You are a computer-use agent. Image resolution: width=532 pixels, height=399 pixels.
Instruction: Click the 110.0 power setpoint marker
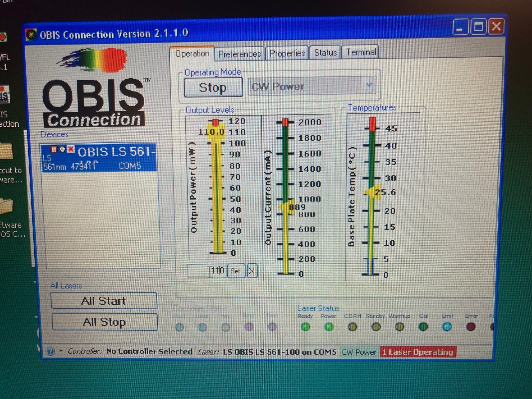[211, 132]
